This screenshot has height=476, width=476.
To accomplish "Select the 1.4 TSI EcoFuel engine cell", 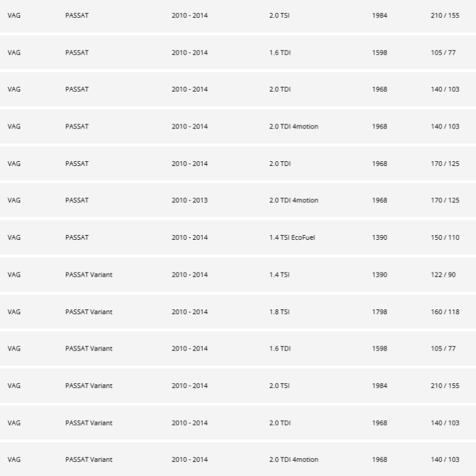I will 292,237.
